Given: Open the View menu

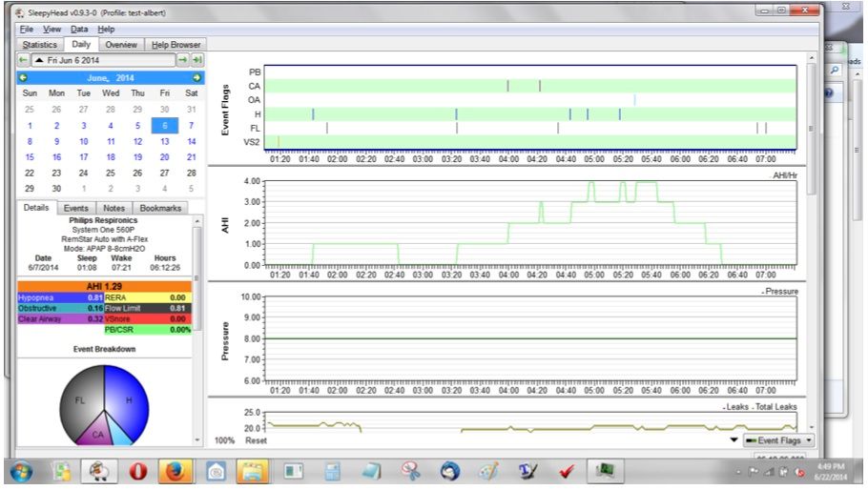Looking at the screenshot, I should tap(52, 30).
